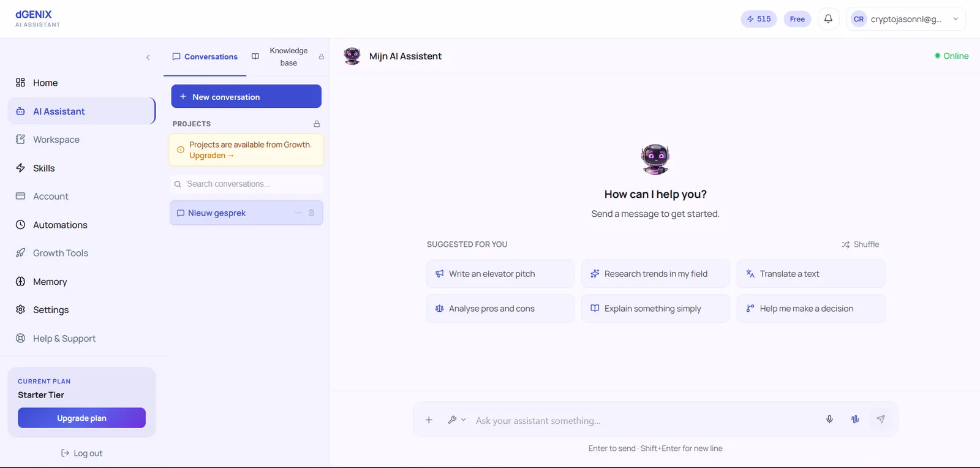Collapse the left sidebar with the chevron

[x=148, y=58]
